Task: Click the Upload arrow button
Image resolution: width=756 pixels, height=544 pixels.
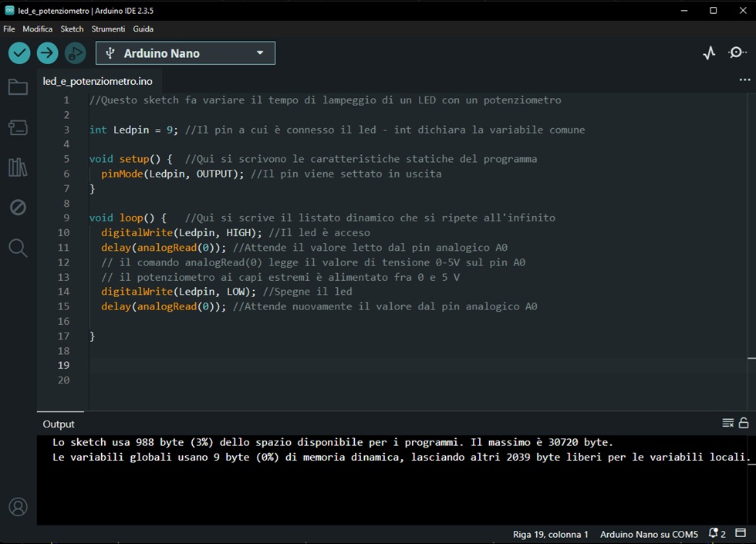Action: pos(47,53)
